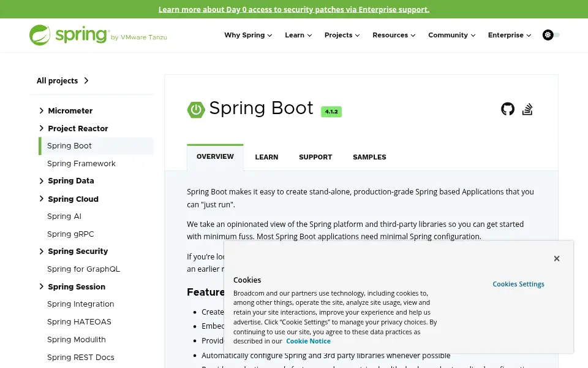Open the Enterprise dropdown menu
Image resolution: width=588 pixels, height=368 pixels.
(x=510, y=35)
